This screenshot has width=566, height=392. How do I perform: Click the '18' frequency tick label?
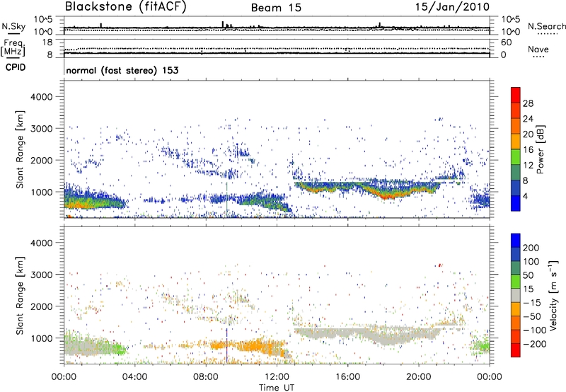pos(47,42)
